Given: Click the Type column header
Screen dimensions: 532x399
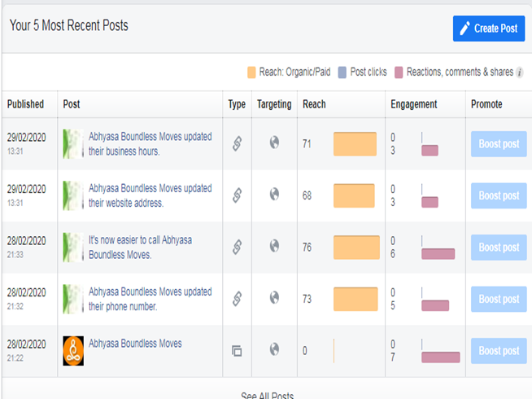Looking at the screenshot, I should [x=237, y=104].
